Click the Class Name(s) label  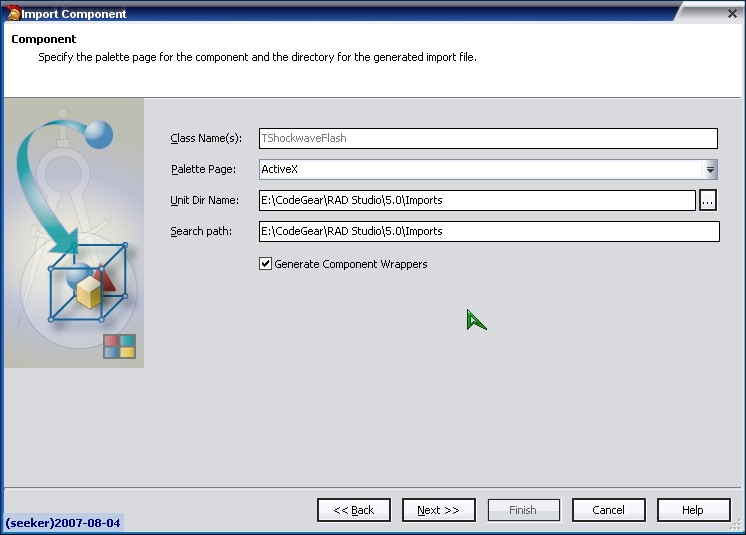pos(206,138)
